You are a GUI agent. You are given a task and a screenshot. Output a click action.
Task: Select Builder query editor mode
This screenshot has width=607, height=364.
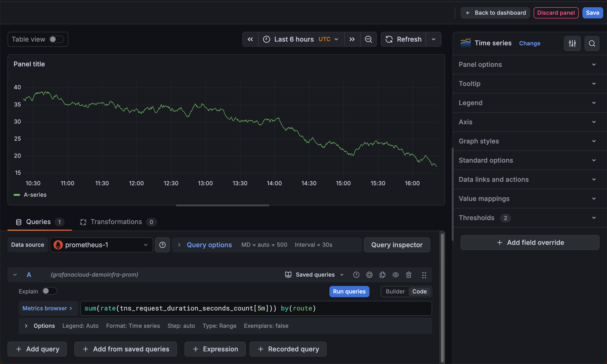click(395, 291)
